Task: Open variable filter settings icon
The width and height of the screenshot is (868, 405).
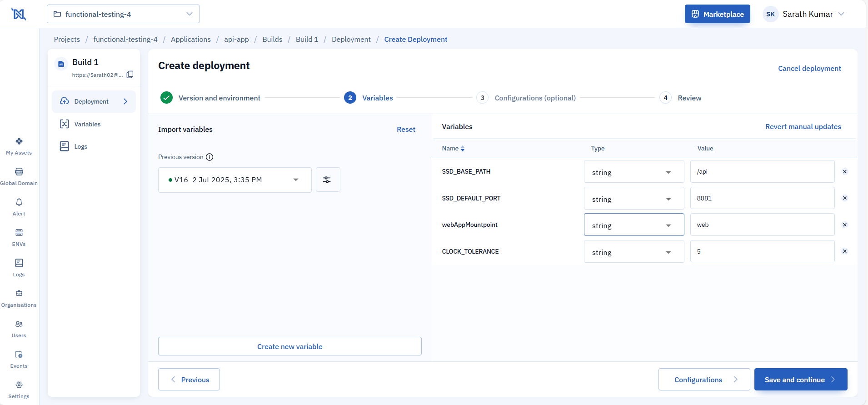Action: (x=328, y=180)
